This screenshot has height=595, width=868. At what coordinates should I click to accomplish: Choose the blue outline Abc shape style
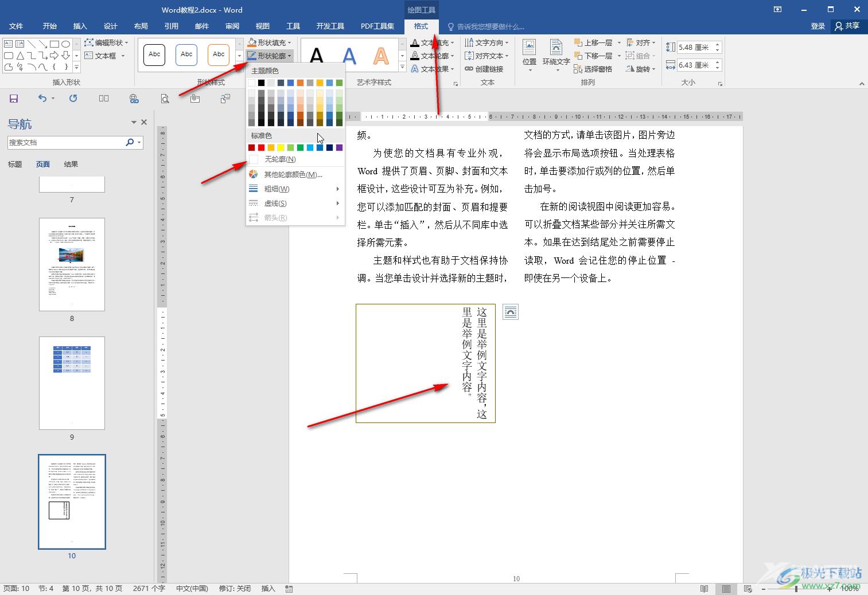click(186, 54)
